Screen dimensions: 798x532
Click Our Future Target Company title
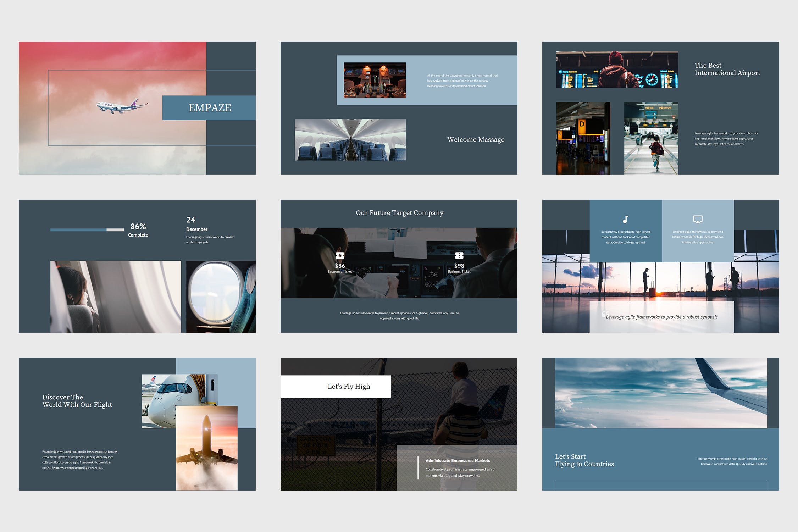(x=399, y=213)
